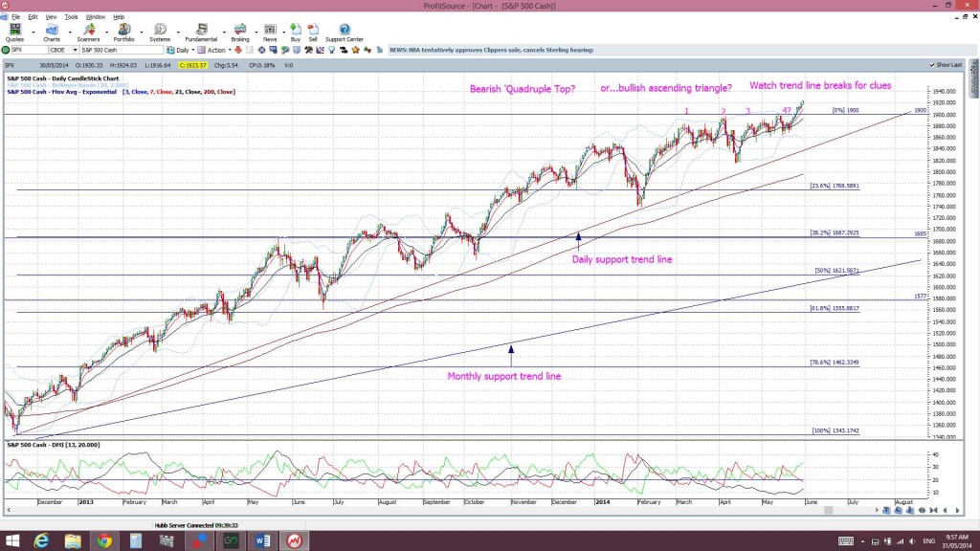Viewport: 980px width, 551px height.
Task: Open the File menu
Action: [x=15, y=17]
